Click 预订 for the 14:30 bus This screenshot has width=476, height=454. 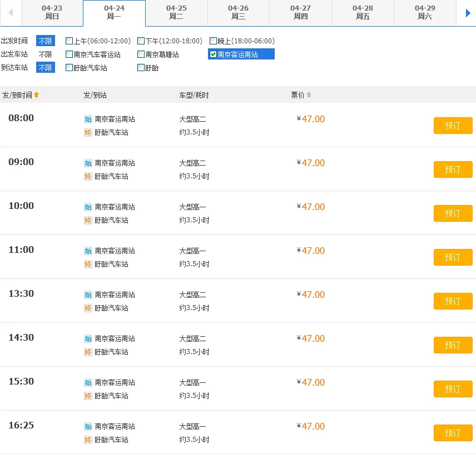[x=453, y=345]
